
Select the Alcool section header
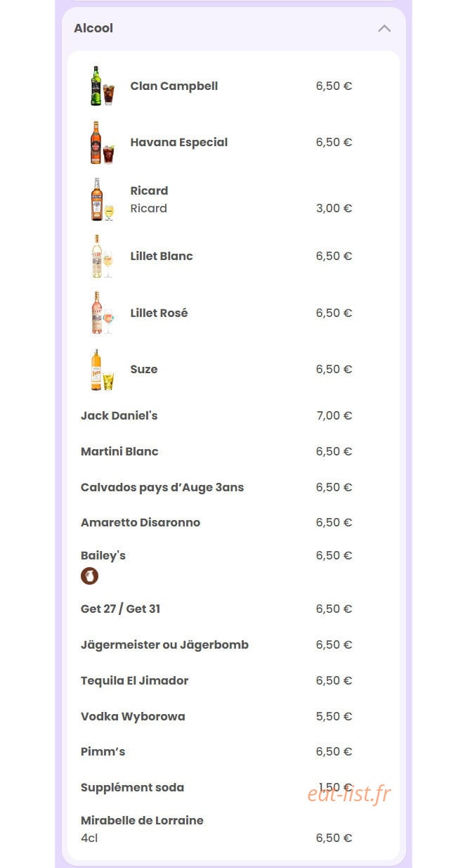point(233,29)
